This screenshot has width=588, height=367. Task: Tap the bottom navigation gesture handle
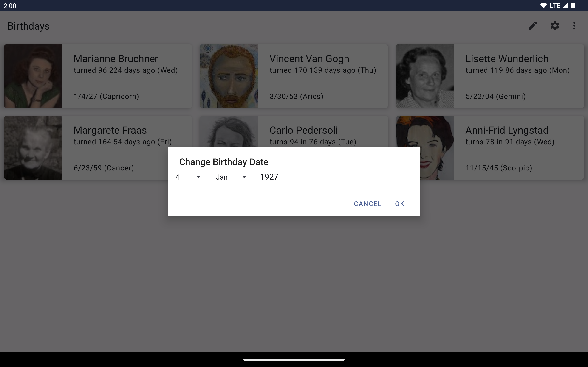[x=294, y=359]
